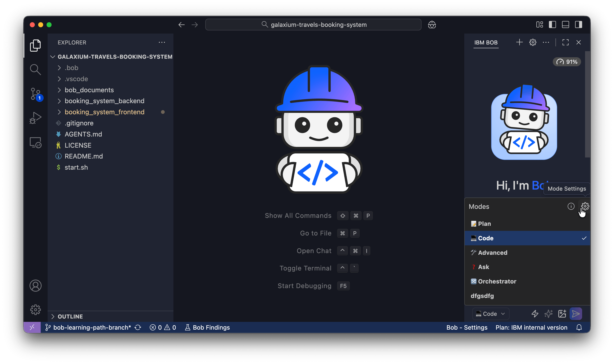Click the add image icon in chat
The height and width of the screenshot is (364, 614).
(x=562, y=313)
